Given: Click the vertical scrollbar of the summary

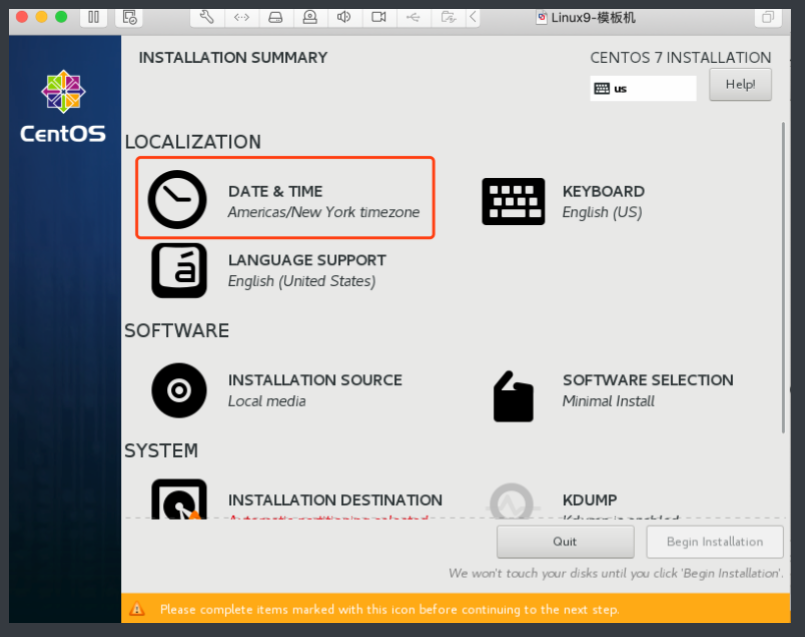Looking at the screenshot, I should pos(783,277).
